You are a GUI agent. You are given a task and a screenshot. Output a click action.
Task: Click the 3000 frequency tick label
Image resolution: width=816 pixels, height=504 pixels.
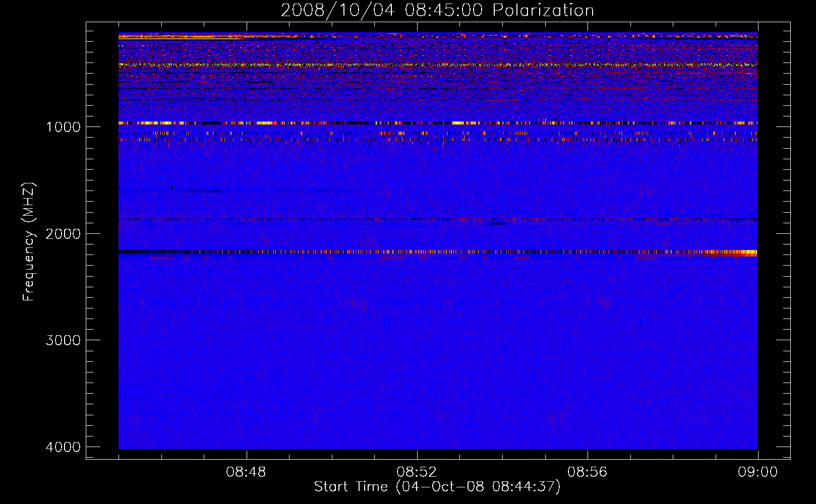64,340
